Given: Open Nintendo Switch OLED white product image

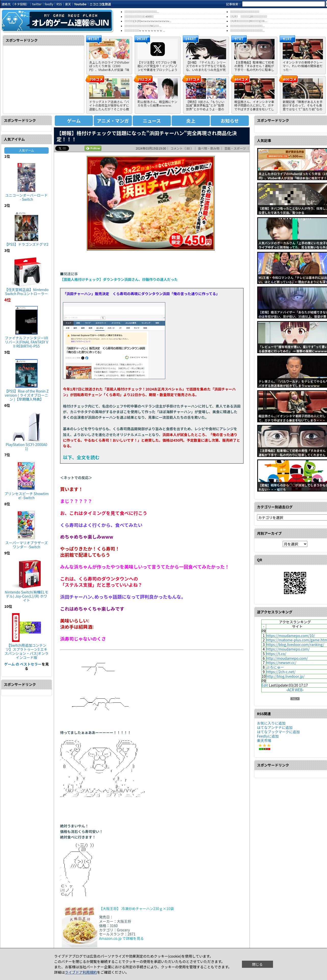Looking at the screenshot, I should tap(26, 574).
